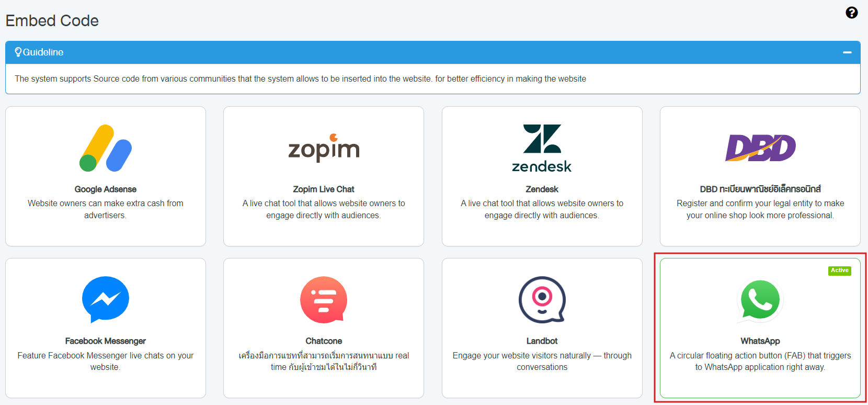The image size is (868, 405).
Task: Click the green Active badge on WhatsApp
Action: pos(839,271)
